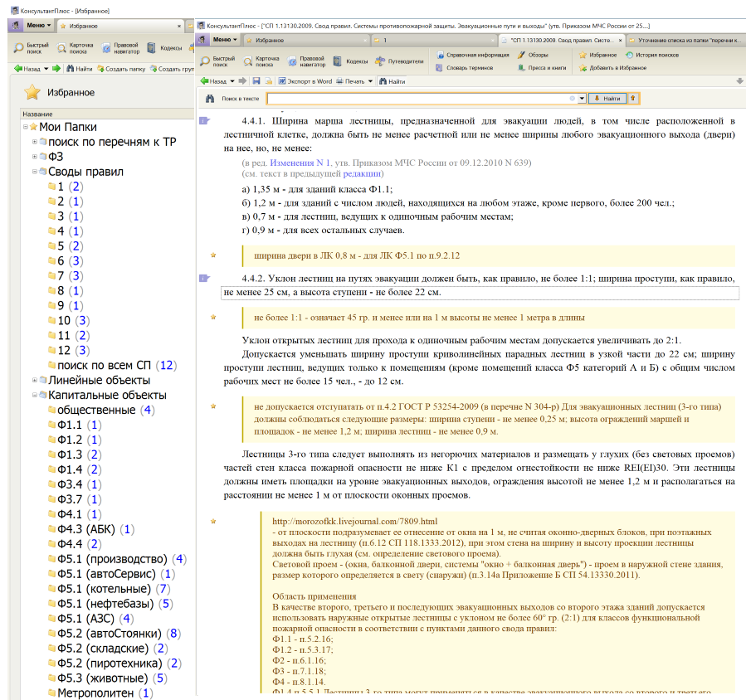The height and width of the screenshot is (700, 746).
Task: Open Обзоры section
Action: coord(533,56)
